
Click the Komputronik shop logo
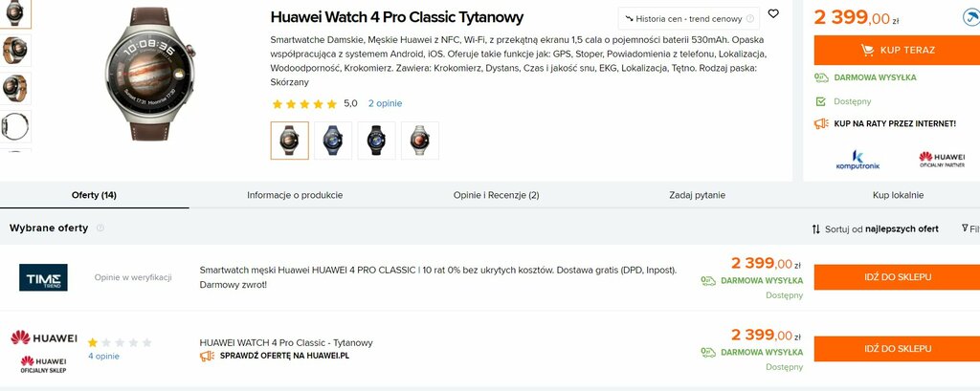click(x=857, y=160)
